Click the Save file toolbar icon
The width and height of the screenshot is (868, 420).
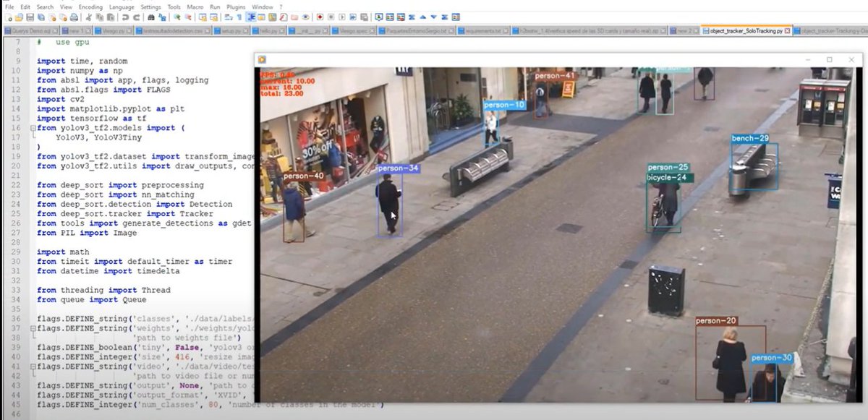pyautogui.click(x=30, y=17)
